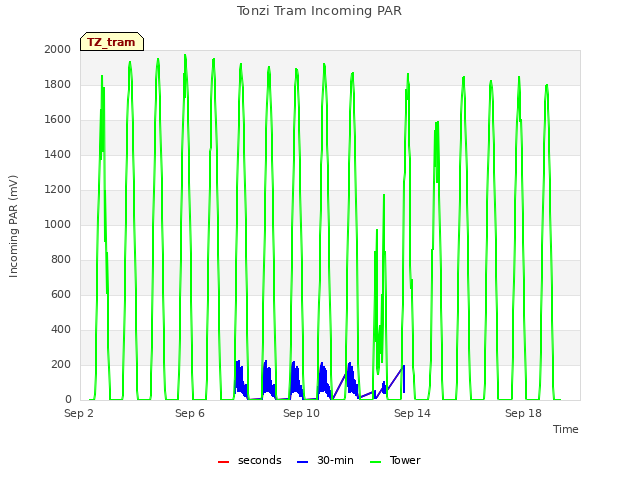640x480 pixels.
Task: Click the 1600 y-axis tick label
Action: point(58,120)
